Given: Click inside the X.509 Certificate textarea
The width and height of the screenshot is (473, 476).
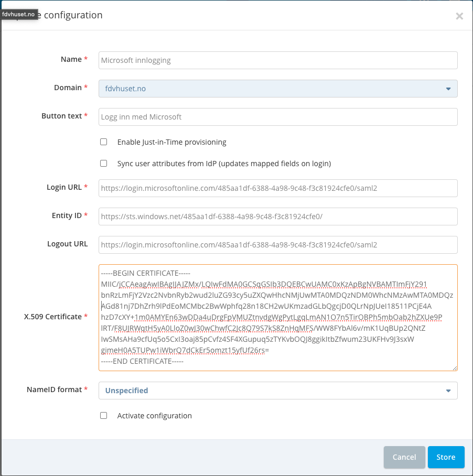Looking at the screenshot, I should click(278, 318).
